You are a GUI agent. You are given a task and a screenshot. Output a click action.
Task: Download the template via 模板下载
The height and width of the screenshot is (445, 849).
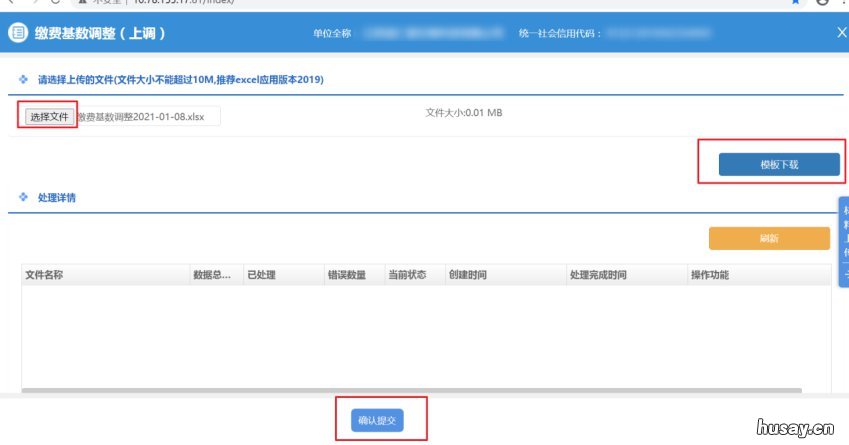pyautogui.click(x=779, y=164)
